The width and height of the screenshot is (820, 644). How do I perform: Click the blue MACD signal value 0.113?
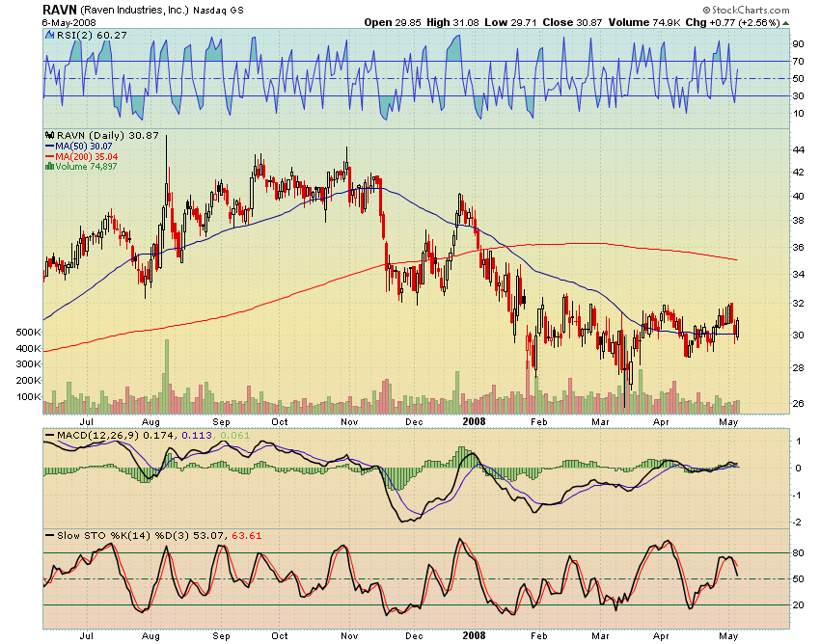(197, 436)
